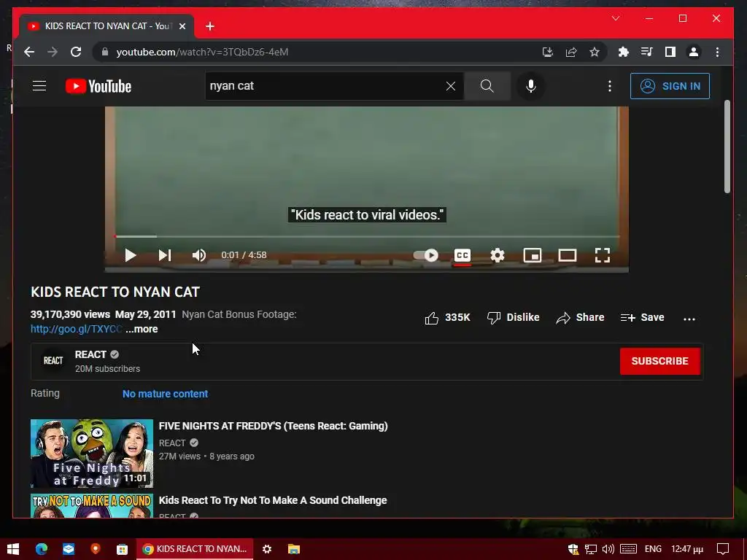Click the install app icon in address bar
Image resolution: width=747 pixels, height=560 pixels.
click(x=548, y=52)
